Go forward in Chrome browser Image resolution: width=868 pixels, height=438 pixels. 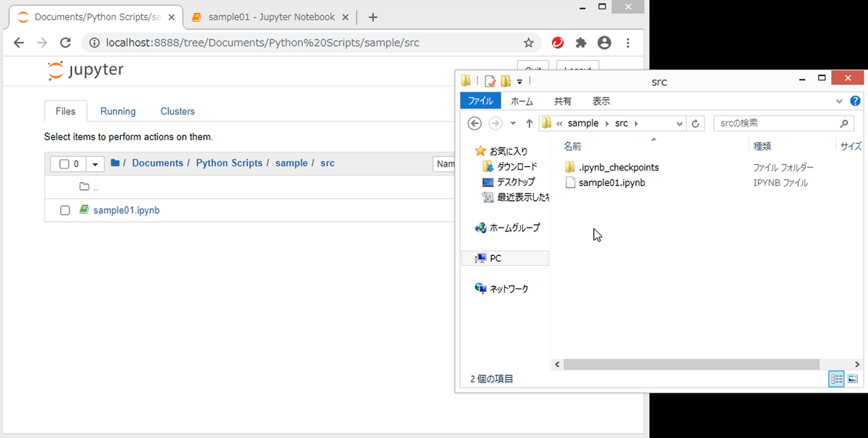click(42, 43)
